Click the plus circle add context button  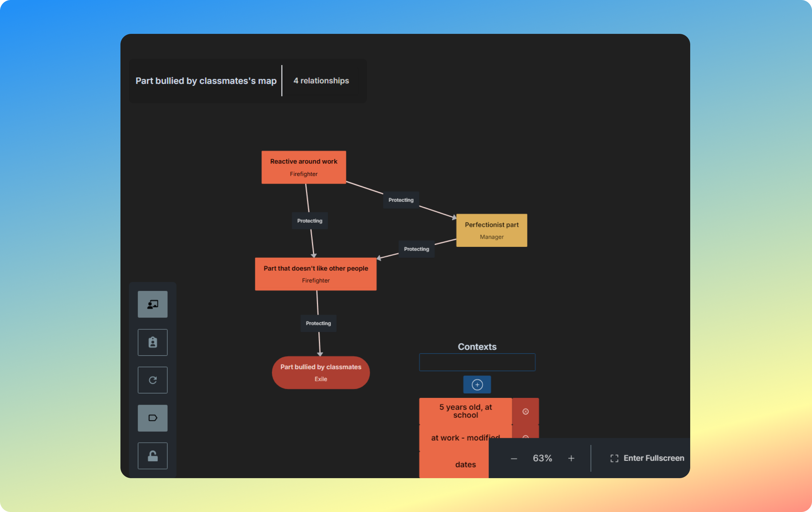coord(477,385)
